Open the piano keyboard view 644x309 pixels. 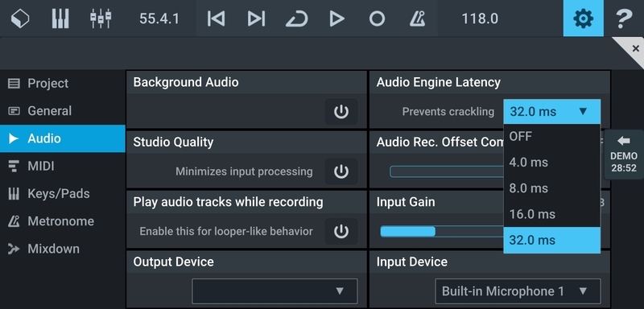click(x=60, y=19)
